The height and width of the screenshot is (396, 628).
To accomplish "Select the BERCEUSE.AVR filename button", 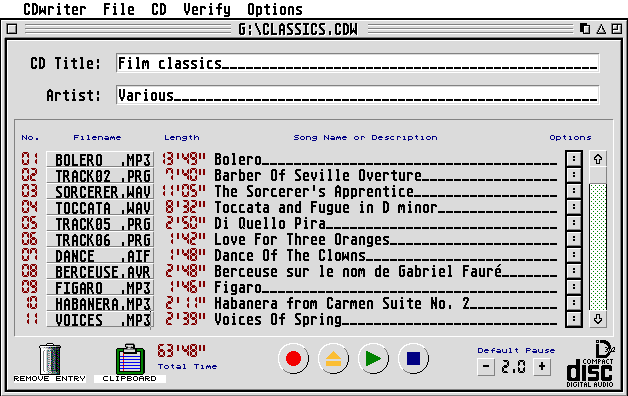I will [x=100, y=271].
